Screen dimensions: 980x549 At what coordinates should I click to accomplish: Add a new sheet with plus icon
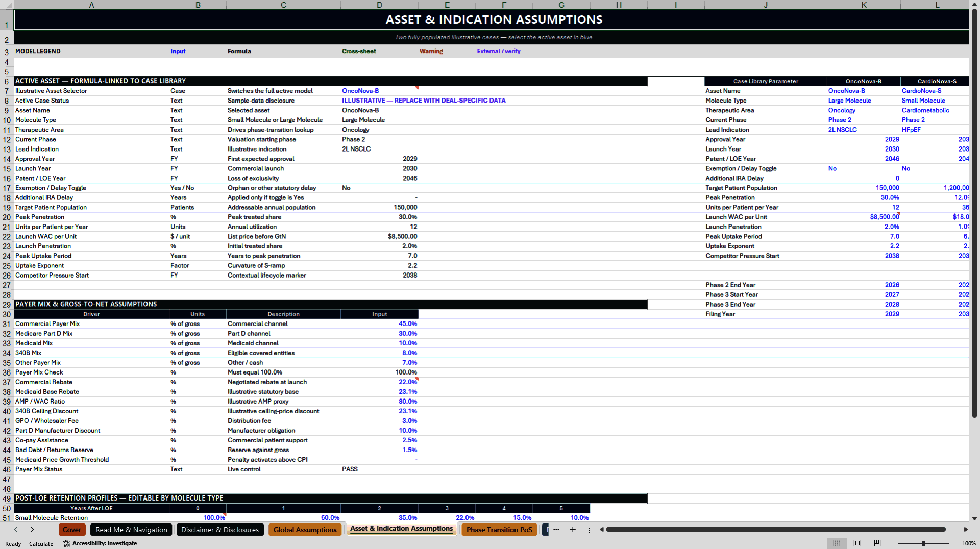point(573,530)
